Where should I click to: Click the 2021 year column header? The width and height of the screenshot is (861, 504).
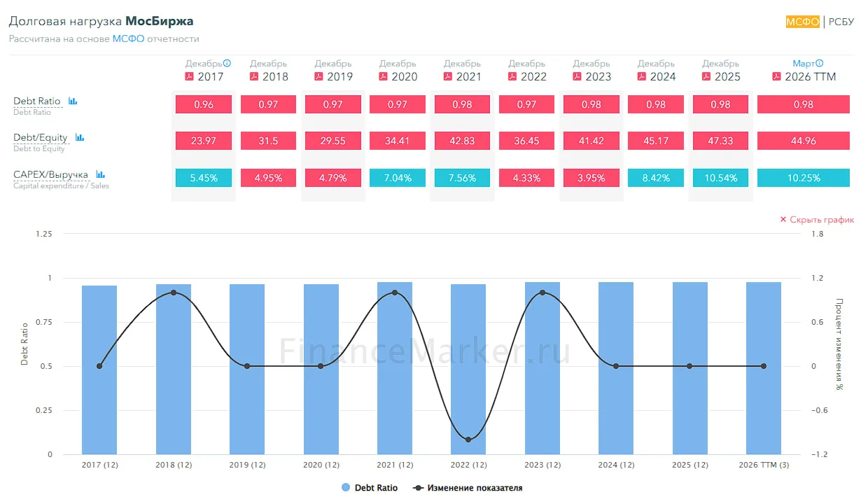468,76
